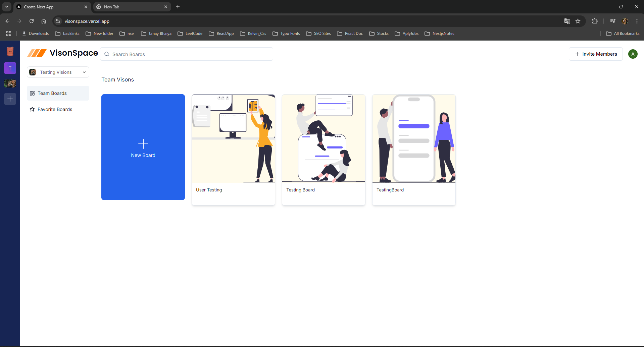Reload the page
Screen dimensions: 644x347
coord(32,21)
